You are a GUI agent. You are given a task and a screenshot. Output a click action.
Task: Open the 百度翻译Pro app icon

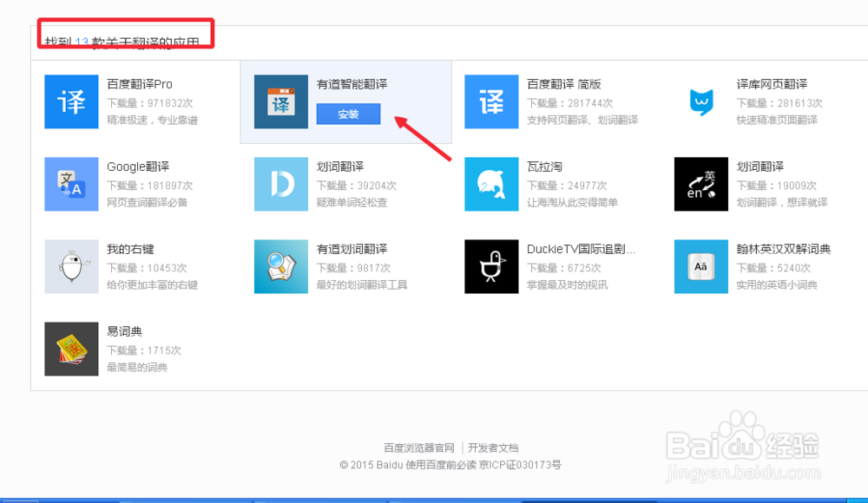point(71,101)
